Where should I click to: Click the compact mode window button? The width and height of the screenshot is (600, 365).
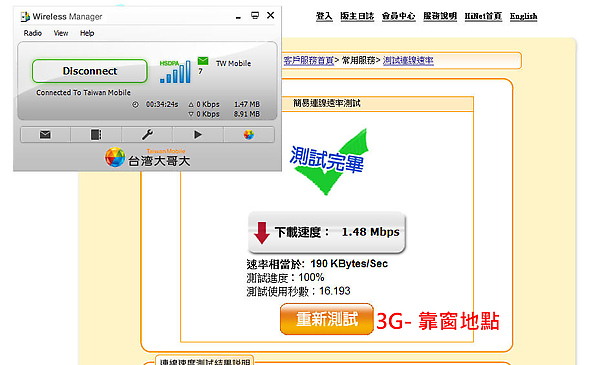tap(255, 15)
